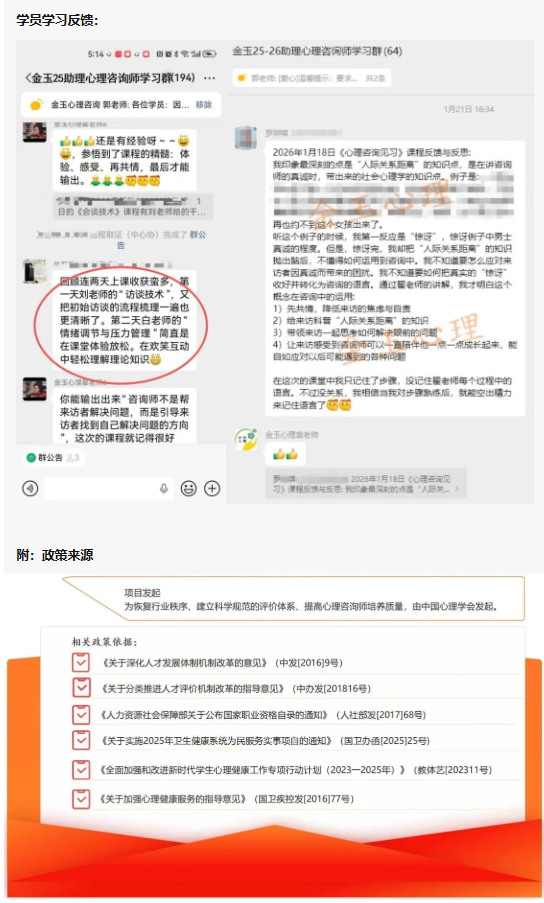Toggle checkbox for 国卫疾控发[2016]77号 policy
The image size is (544, 903).
[x=81, y=799]
